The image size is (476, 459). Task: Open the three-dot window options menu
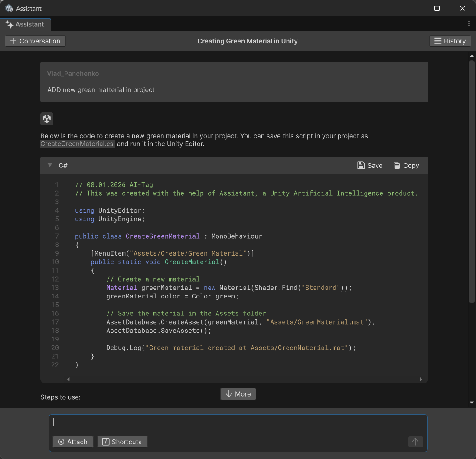click(469, 24)
